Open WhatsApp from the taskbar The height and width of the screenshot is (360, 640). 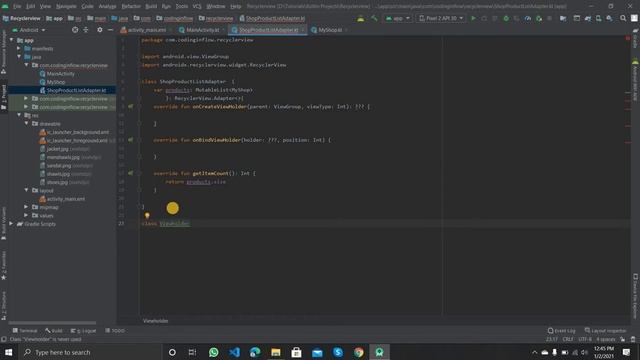[213, 352]
